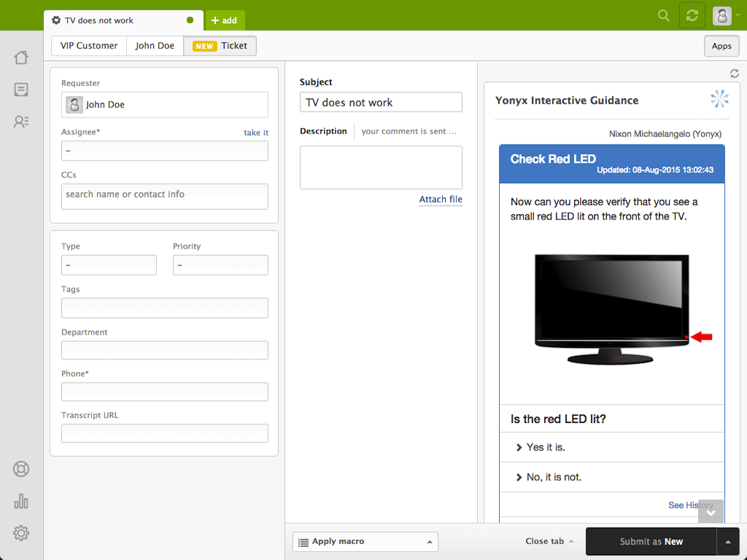Open the user profile avatar menu
747x560 pixels.
tap(722, 15)
